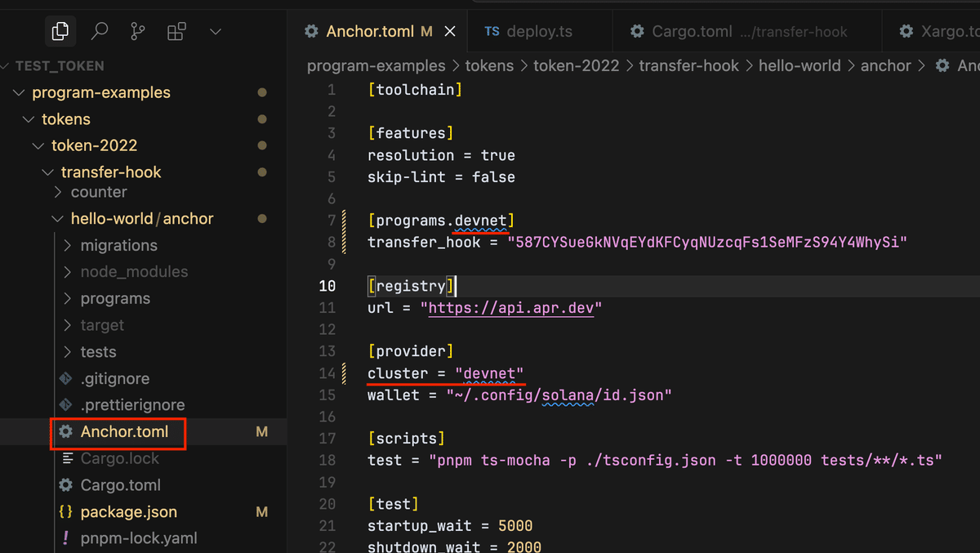Open the Cargo.lock file
This screenshot has width=980, height=553.
pyautogui.click(x=120, y=459)
